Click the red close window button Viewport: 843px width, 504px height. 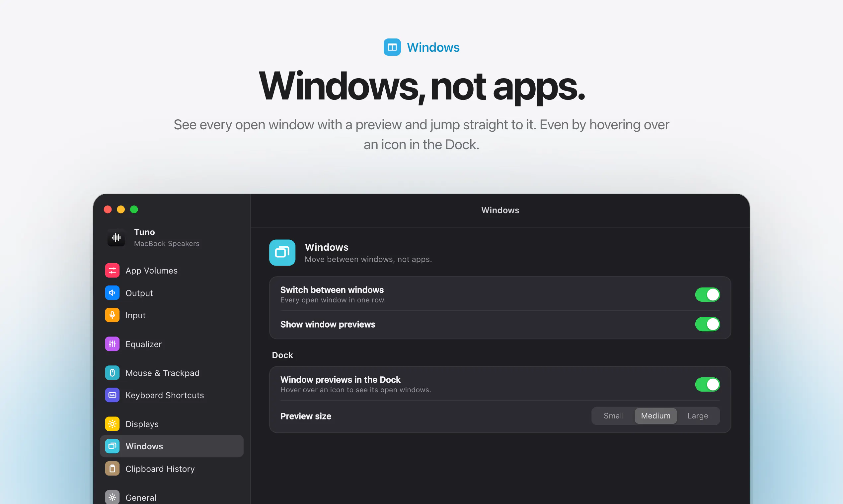108,209
